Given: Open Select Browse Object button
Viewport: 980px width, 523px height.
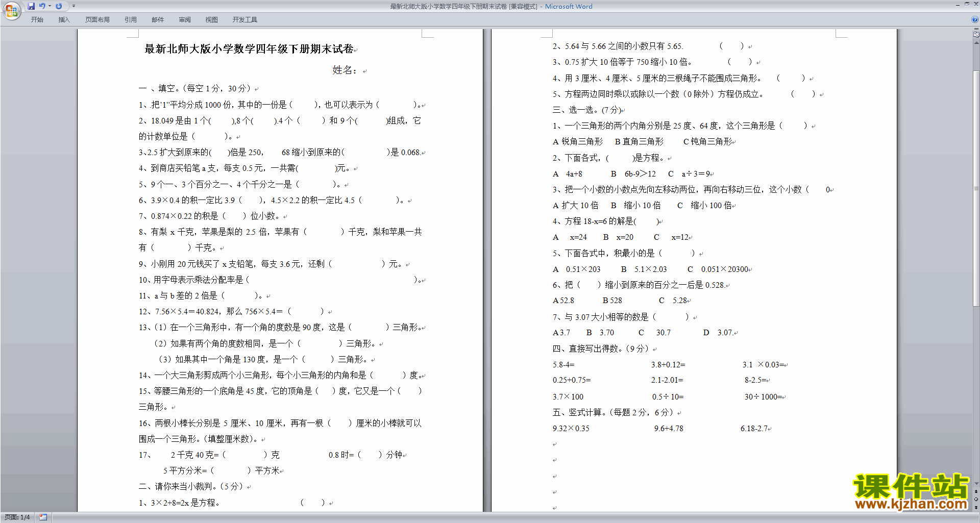Looking at the screenshot, I should tap(976, 499).
